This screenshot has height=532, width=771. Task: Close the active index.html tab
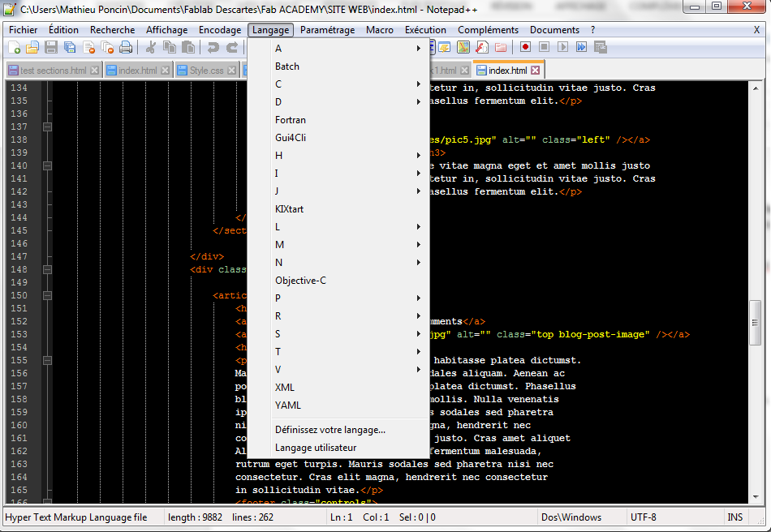(536, 71)
